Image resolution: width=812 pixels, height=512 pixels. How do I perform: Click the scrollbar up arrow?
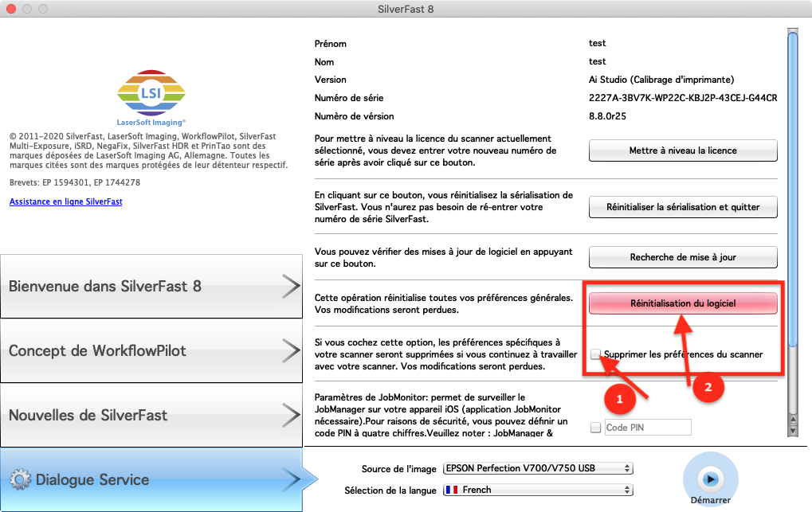point(792,420)
